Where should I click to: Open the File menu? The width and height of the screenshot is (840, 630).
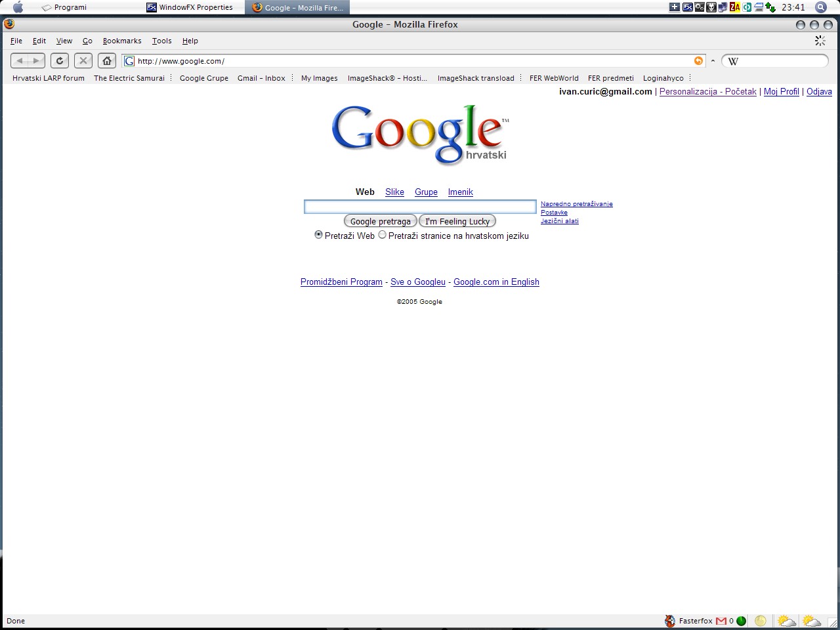[16, 41]
